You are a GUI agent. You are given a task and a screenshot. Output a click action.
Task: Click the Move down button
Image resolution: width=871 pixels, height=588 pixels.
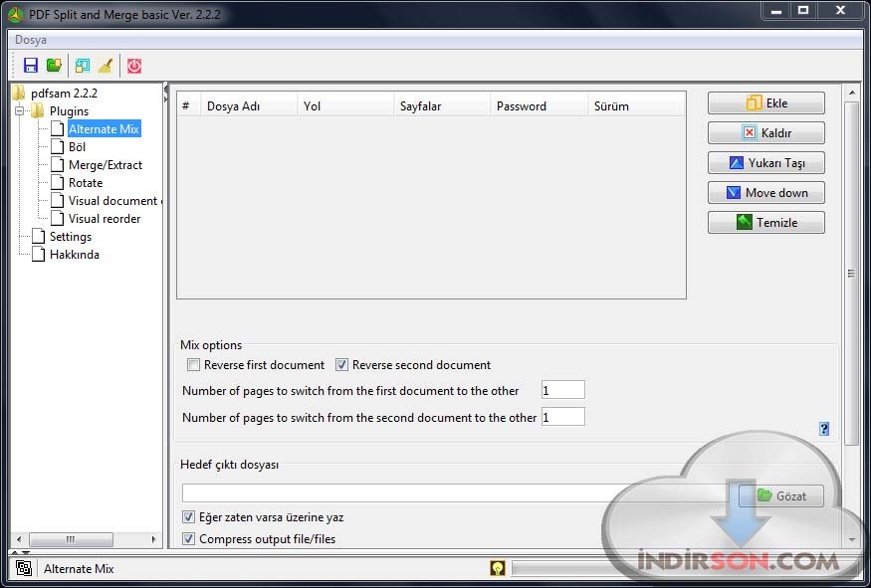click(x=766, y=193)
